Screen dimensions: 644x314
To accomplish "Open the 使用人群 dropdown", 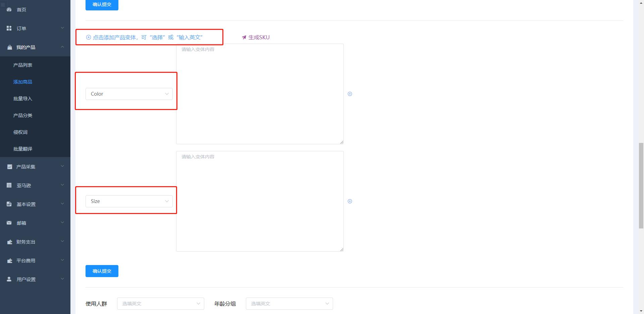I will tap(160, 304).
